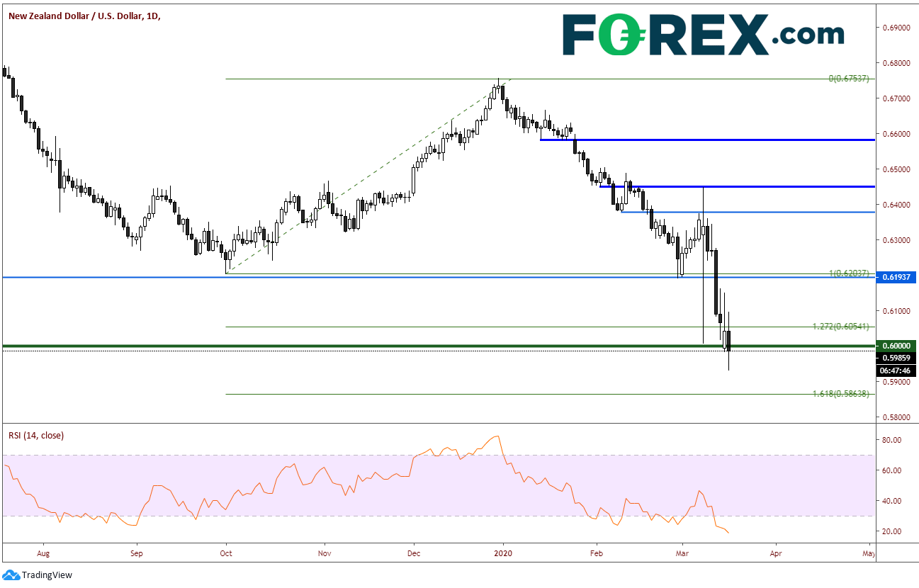Click the blue 0.61937 price label
Image resolution: width=919 pixels, height=588 pixels.
(x=897, y=277)
